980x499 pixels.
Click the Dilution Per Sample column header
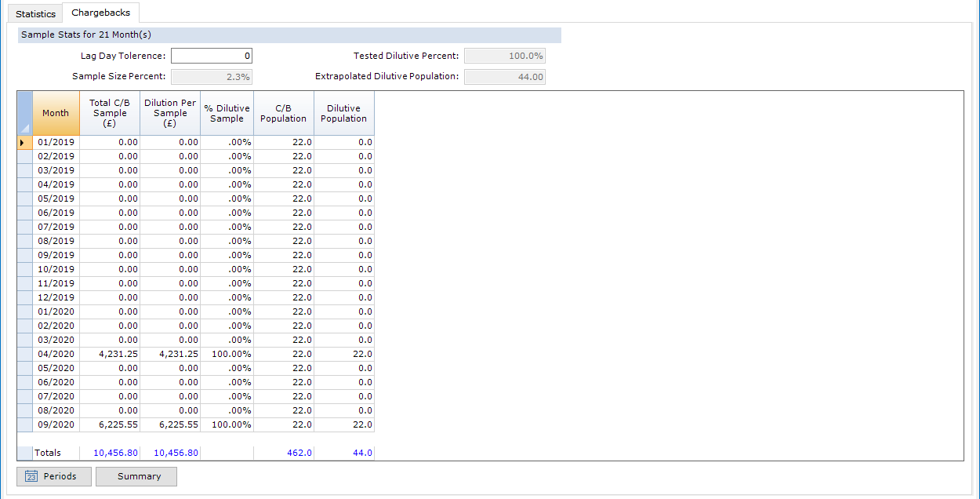169,113
